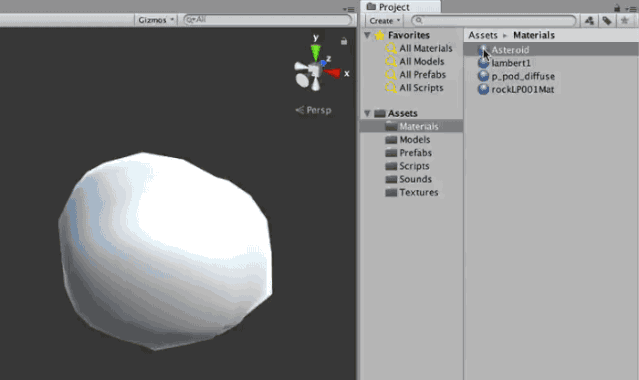Viewport: 639px width, 380px height.
Task: Click the All Materials search icon
Action: point(391,48)
